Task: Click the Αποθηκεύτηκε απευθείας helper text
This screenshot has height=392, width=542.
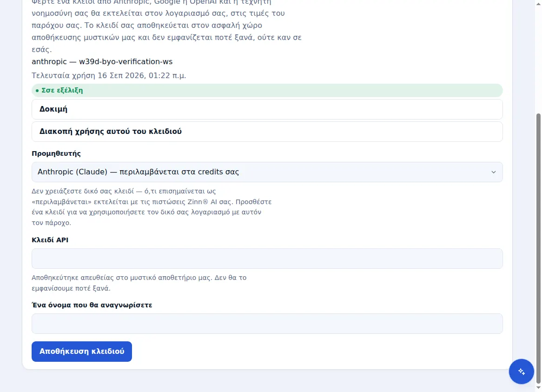Action: [139, 283]
